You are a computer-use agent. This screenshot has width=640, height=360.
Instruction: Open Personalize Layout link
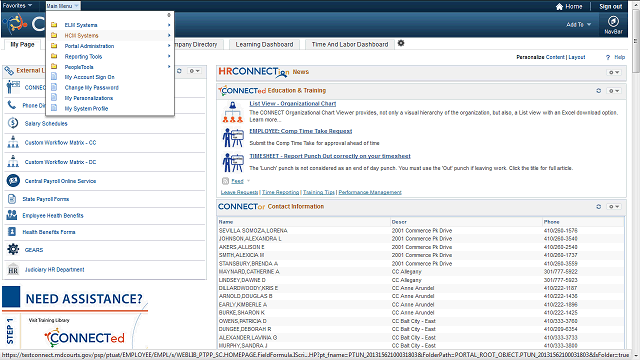point(577,57)
